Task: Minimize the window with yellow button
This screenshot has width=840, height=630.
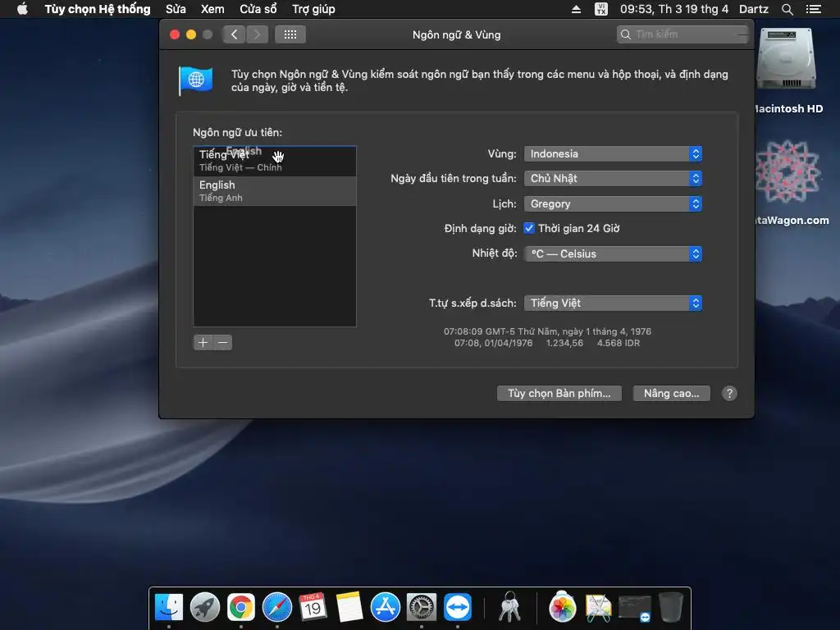Action: click(x=190, y=34)
